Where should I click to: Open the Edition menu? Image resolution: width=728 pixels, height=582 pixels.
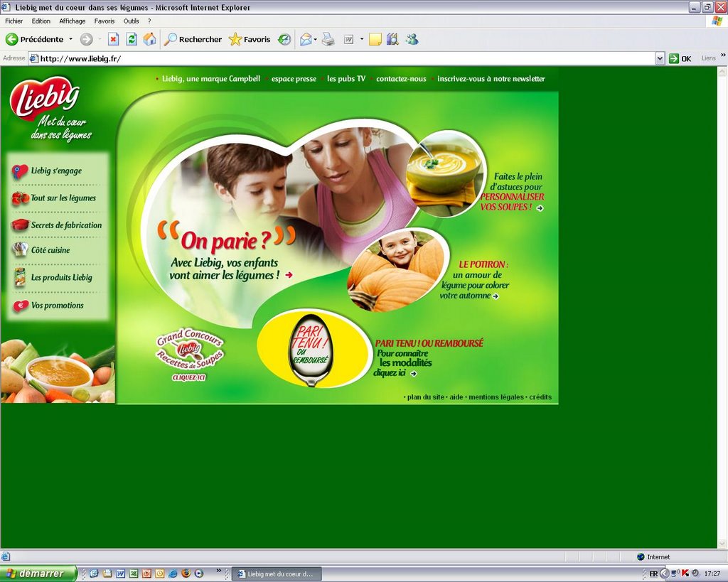pyautogui.click(x=41, y=21)
